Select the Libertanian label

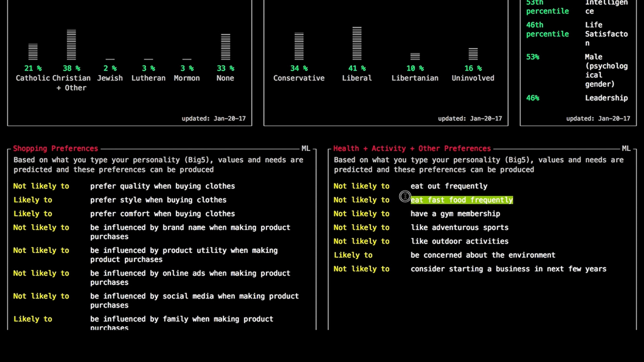(415, 78)
